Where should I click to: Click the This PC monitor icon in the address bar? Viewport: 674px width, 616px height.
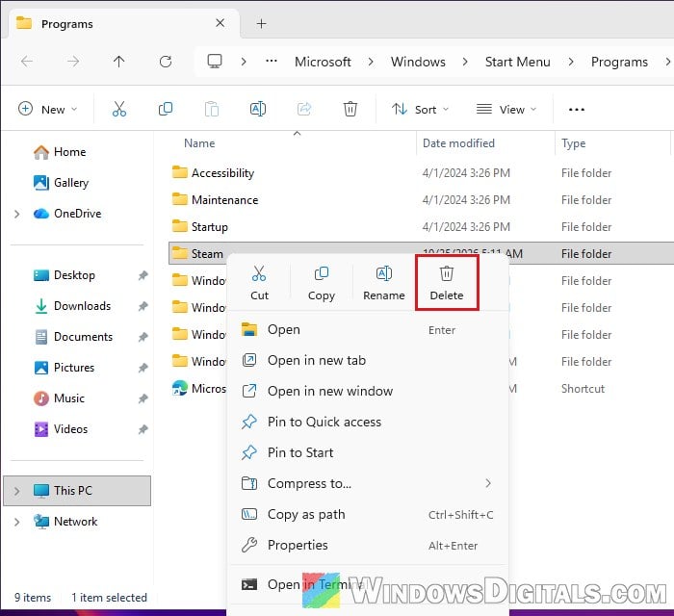click(215, 62)
